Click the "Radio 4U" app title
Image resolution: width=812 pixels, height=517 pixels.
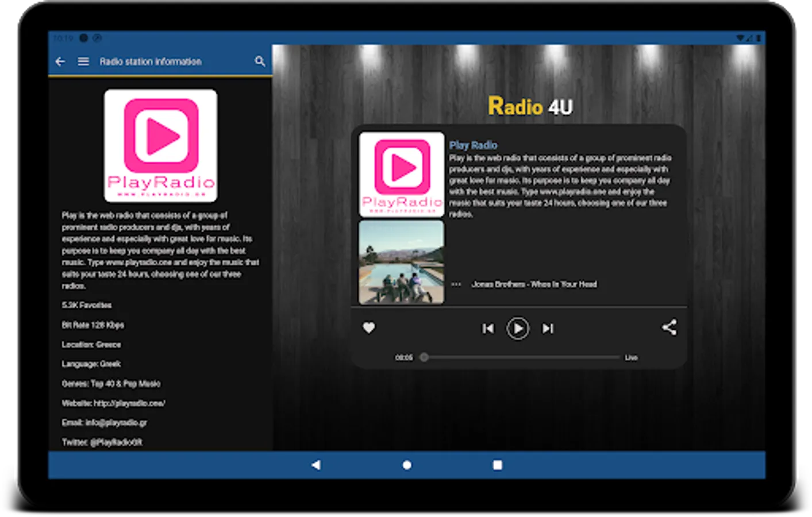coord(530,106)
